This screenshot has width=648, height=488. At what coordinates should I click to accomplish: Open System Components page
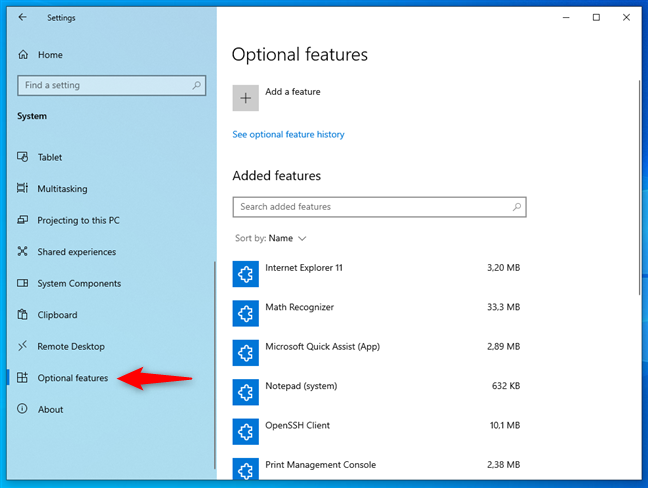point(79,283)
